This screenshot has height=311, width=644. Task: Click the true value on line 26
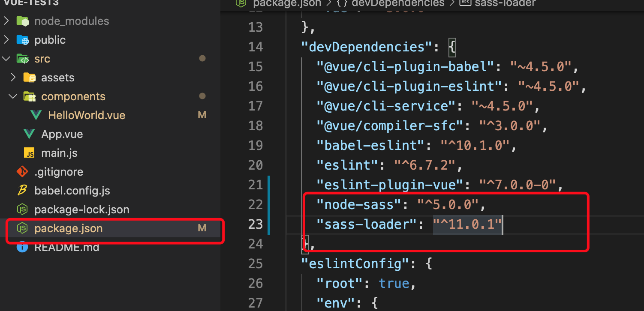coord(394,283)
